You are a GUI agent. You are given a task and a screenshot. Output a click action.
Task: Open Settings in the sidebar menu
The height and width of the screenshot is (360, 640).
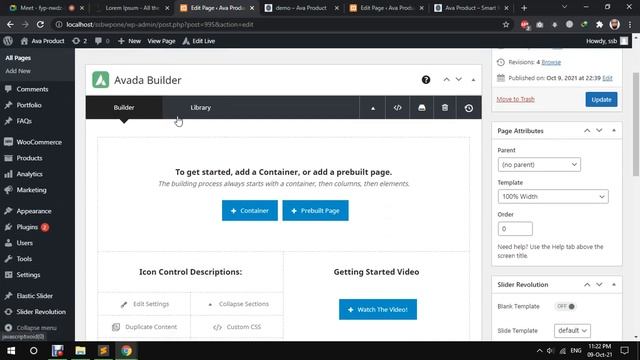tap(28, 275)
